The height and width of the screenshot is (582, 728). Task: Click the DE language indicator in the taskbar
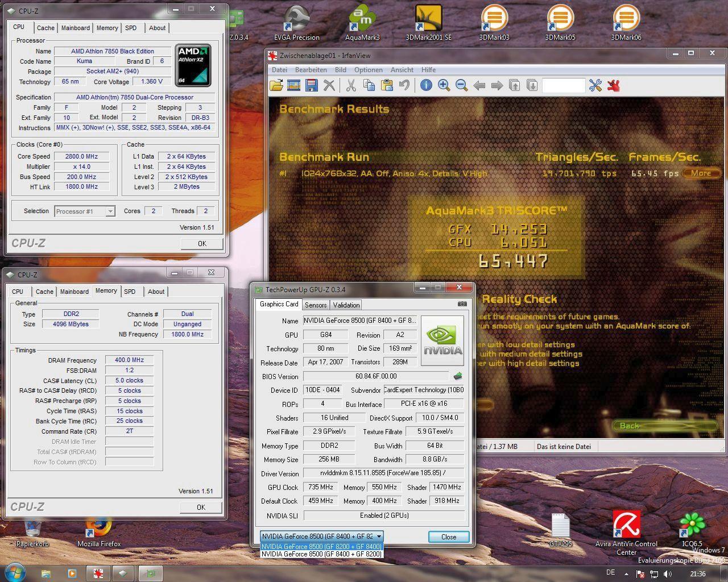coord(611,573)
